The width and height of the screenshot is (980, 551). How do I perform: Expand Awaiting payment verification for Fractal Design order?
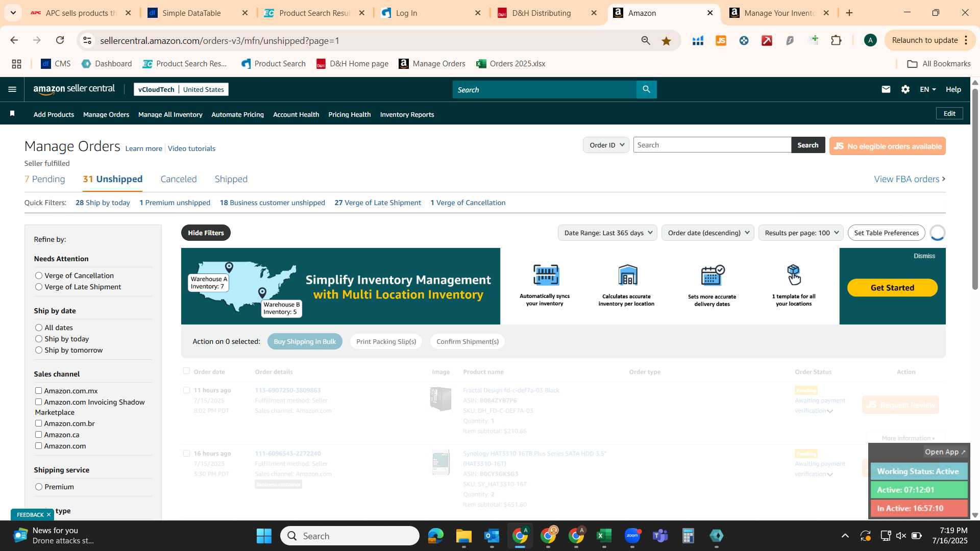(x=830, y=411)
